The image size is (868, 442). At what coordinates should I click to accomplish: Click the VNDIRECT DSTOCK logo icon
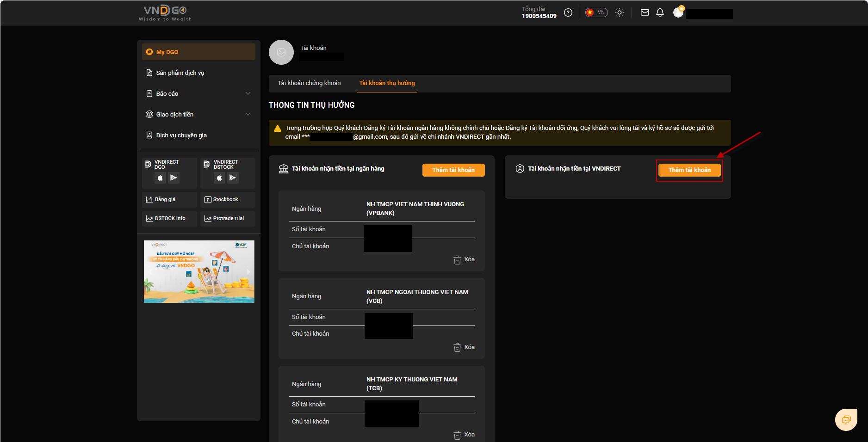207,164
